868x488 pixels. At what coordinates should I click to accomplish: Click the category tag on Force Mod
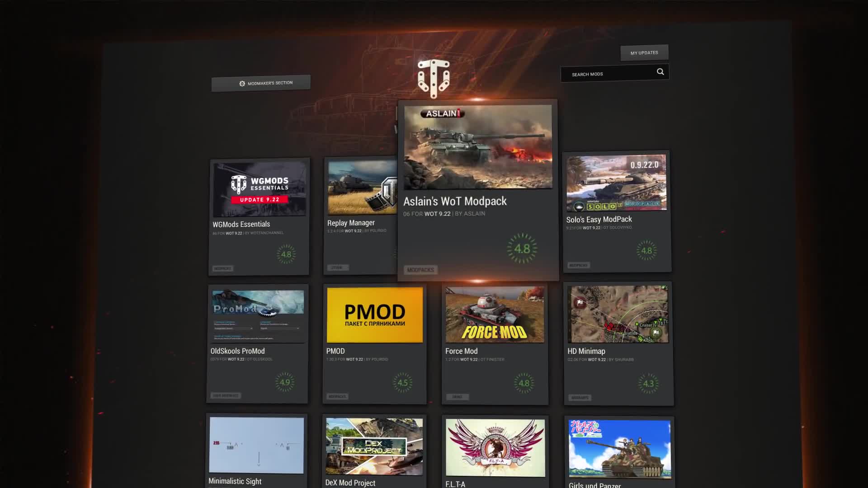458,397
